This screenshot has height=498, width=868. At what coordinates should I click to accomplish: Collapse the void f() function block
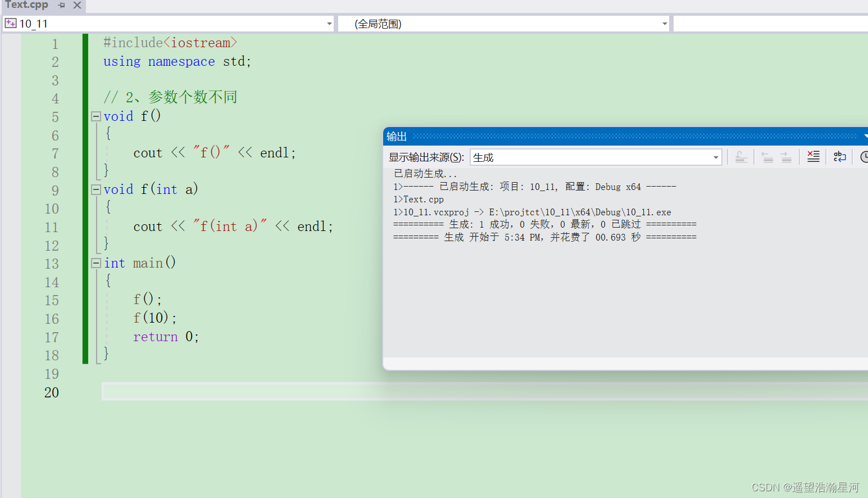click(96, 116)
